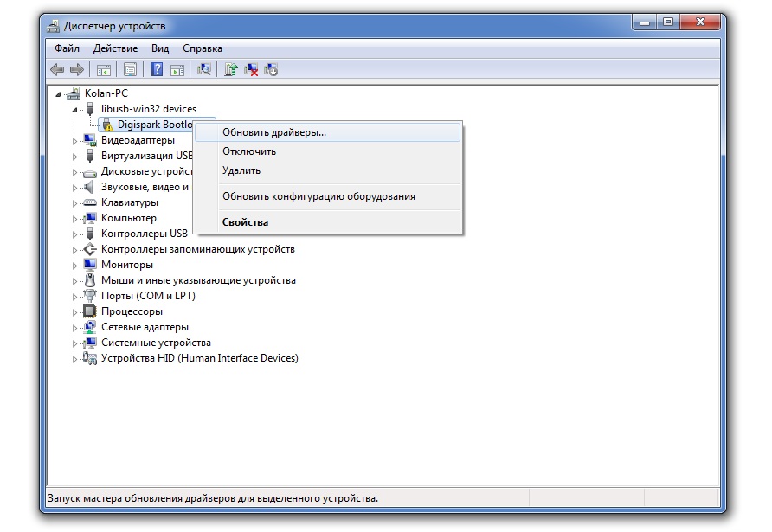The width and height of the screenshot is (772, 532).
Task: Select the Сетевые адаптеры tree item
Action: (x=145, y=327)
